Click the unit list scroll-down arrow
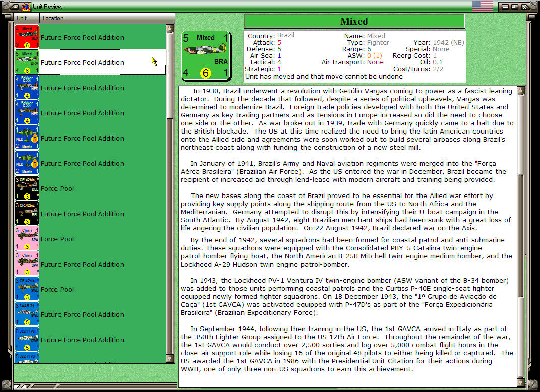540x392 pixels. point(170,358)
